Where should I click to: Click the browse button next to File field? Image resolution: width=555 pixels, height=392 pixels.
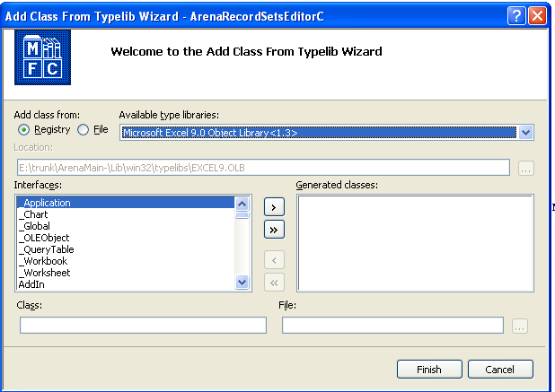click(519, 326)
